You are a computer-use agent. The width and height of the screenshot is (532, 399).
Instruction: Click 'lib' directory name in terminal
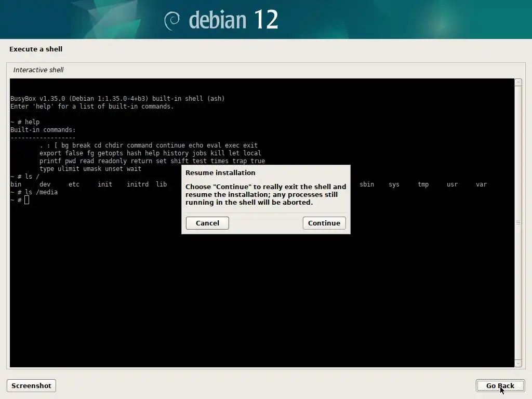161,184
